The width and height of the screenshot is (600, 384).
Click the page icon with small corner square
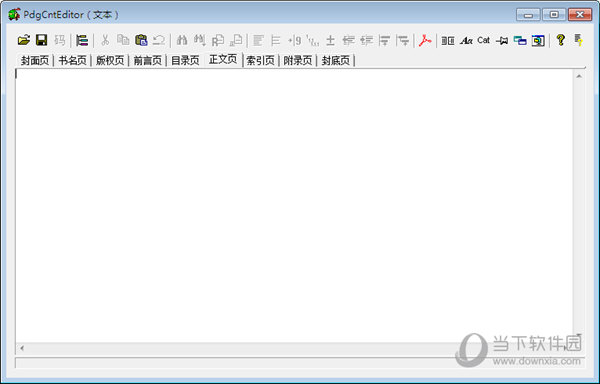coord(236,40)
